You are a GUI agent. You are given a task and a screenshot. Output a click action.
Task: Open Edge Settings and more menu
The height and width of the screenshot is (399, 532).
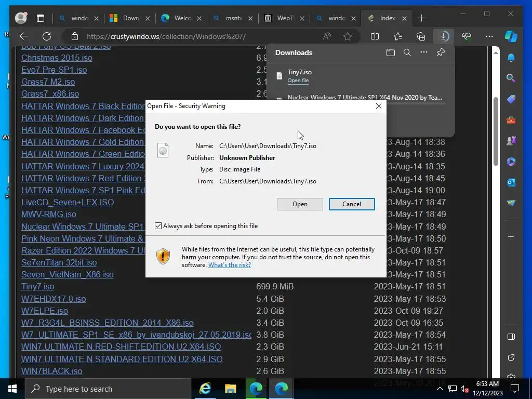(x=489, y=36)
